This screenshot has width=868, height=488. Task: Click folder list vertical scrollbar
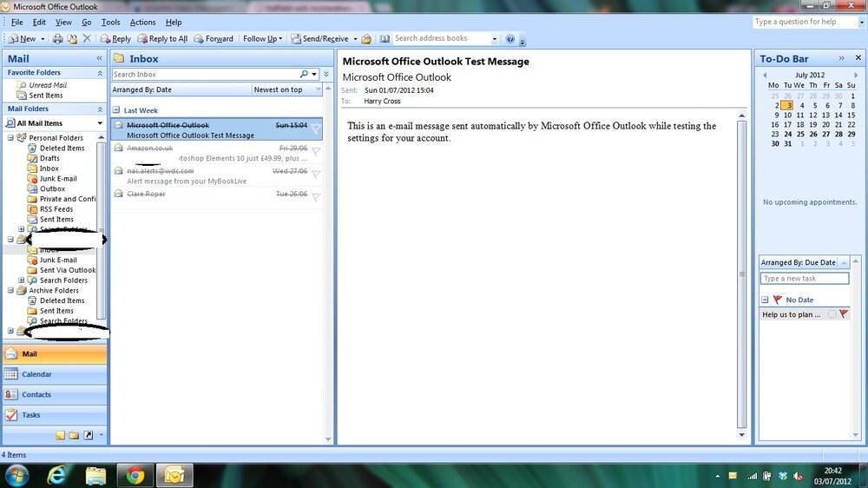click(x=101, y=230)
